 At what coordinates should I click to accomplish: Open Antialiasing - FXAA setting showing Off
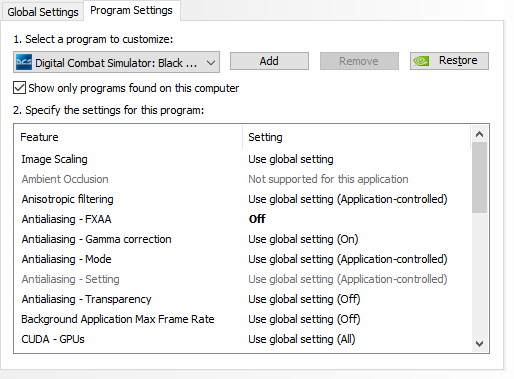point(257,219)
